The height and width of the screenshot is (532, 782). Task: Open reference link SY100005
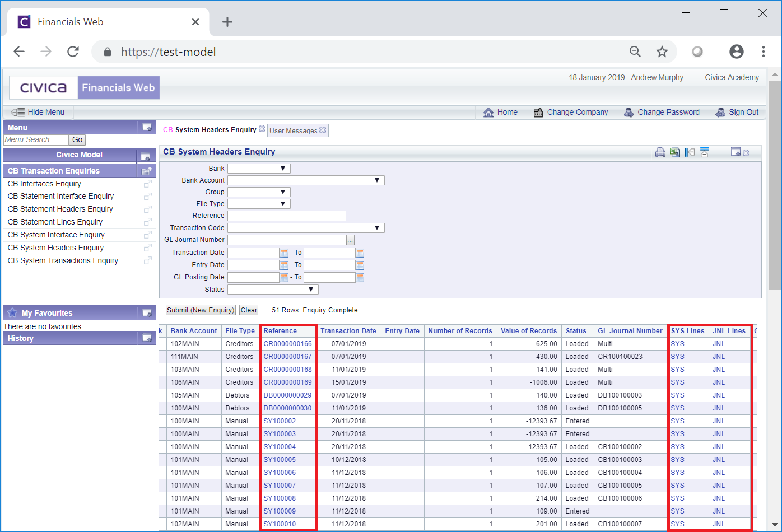click(x=280, y=460)
